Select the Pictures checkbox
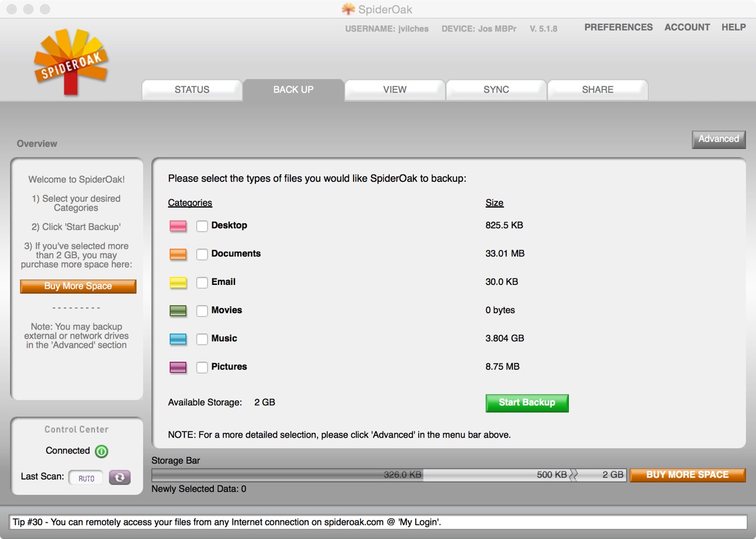Screen dimensions: 756x539 tap(202, 367)
